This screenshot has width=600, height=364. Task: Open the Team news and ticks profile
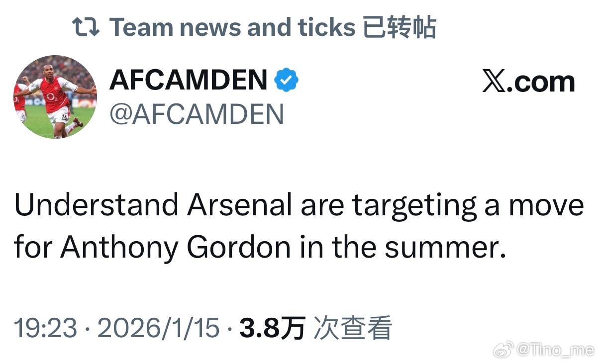click(x=232, y=27)
